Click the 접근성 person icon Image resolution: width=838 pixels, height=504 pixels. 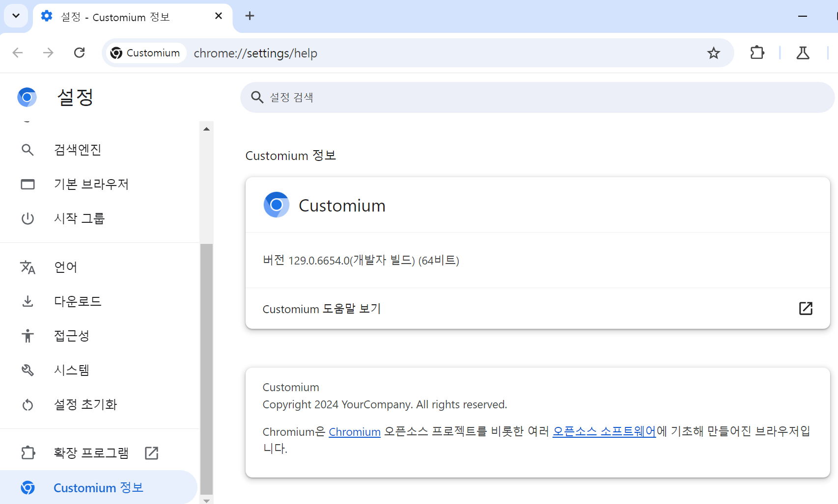tap(28, 336)
